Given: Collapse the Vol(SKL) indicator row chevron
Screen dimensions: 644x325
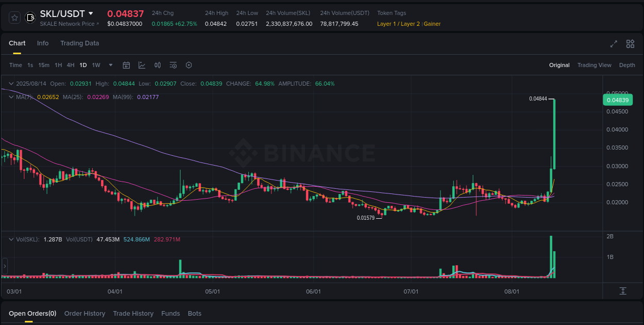Looking at the screenshot, I should click(11, 239).
